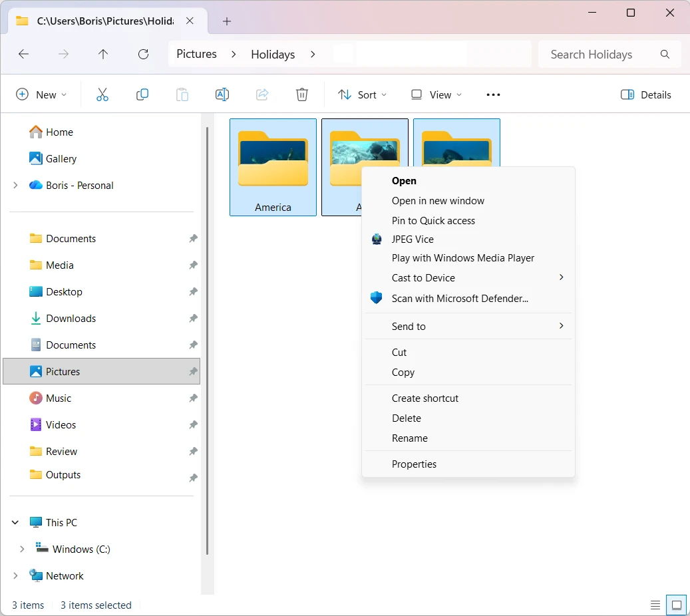The width and height of the screenshot is (690, 616).
Task: Select the third folder thumbnail on right
Action: click(x=456, y=142)
